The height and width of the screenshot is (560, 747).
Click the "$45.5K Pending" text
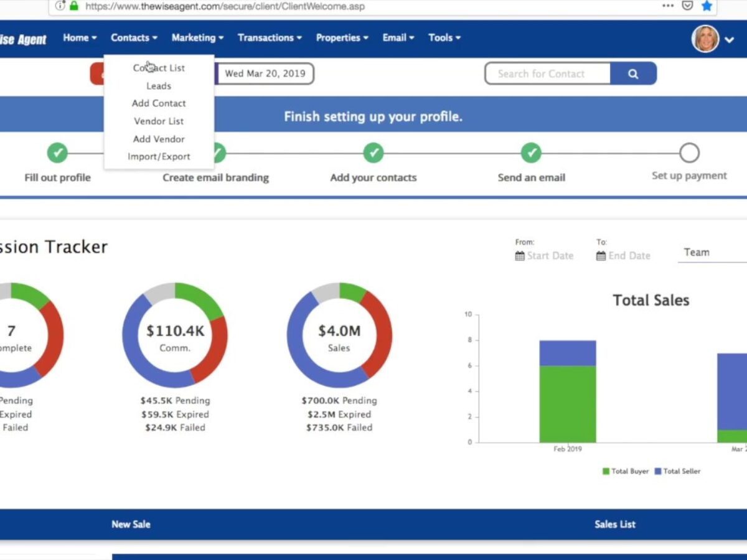(175, 401)
